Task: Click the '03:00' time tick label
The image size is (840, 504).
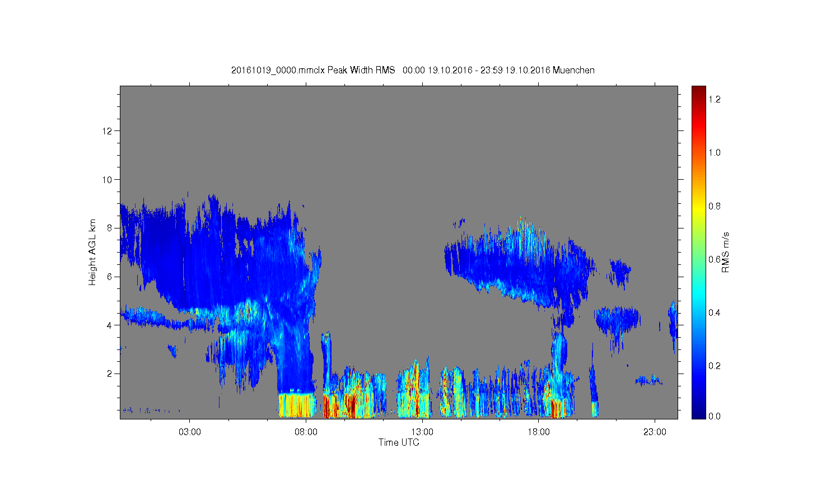Action: 189,432
